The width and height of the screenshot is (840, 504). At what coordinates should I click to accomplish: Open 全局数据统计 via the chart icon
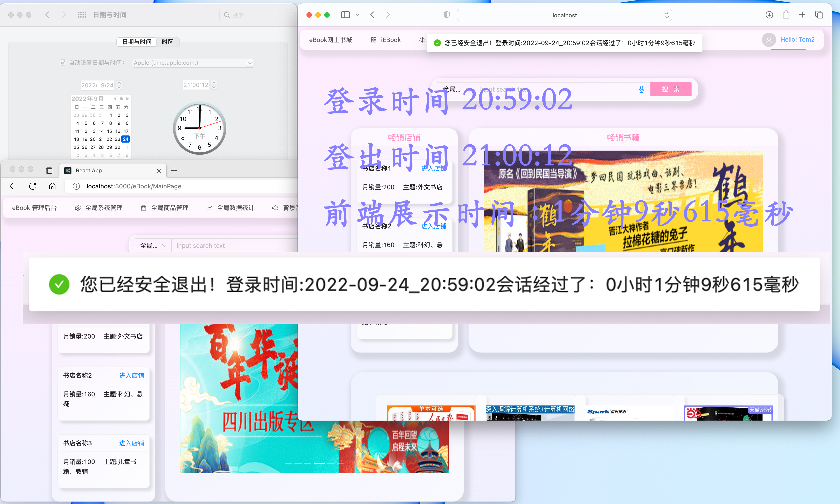[x=210, y=208]
